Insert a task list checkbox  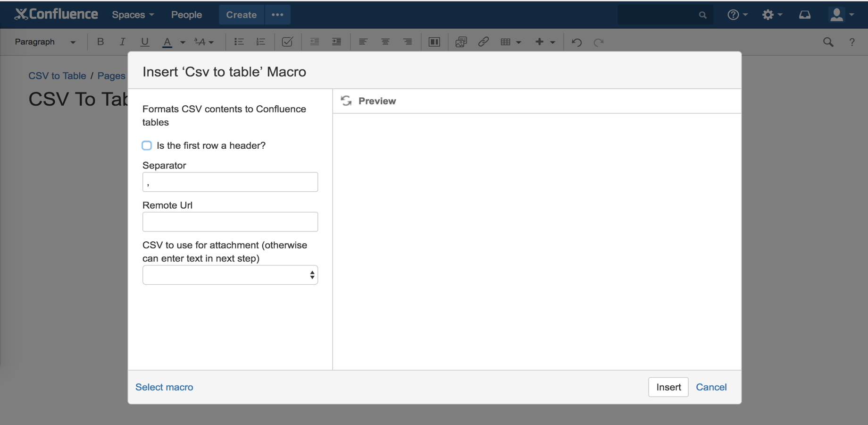pos(287,42)
